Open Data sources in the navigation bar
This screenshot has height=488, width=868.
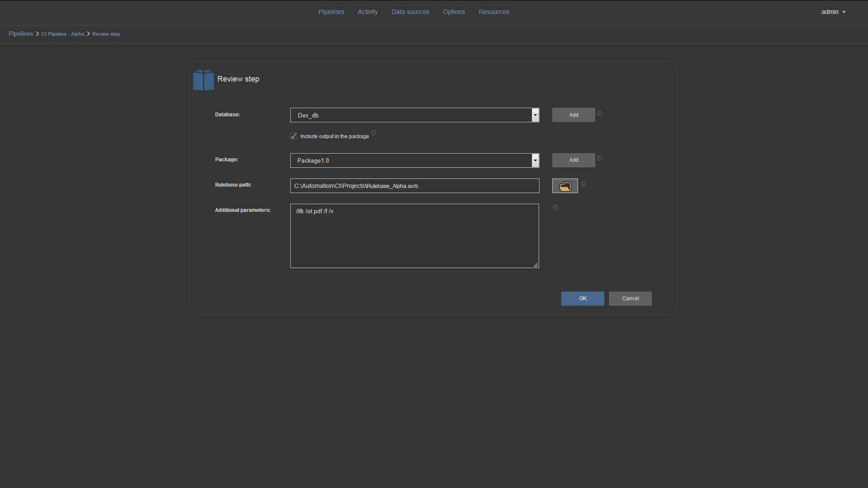pyautogui.click(x=410, y=12)
